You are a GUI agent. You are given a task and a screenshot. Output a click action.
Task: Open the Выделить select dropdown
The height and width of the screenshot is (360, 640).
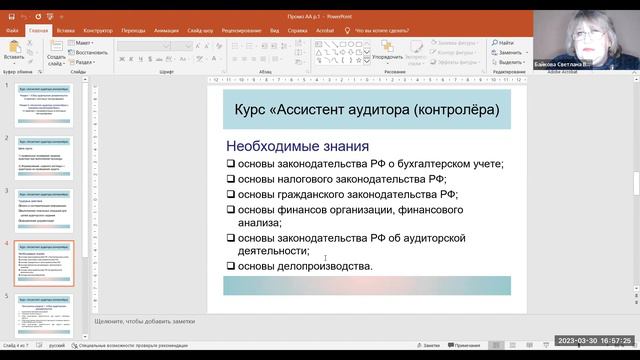click(509, 62)
